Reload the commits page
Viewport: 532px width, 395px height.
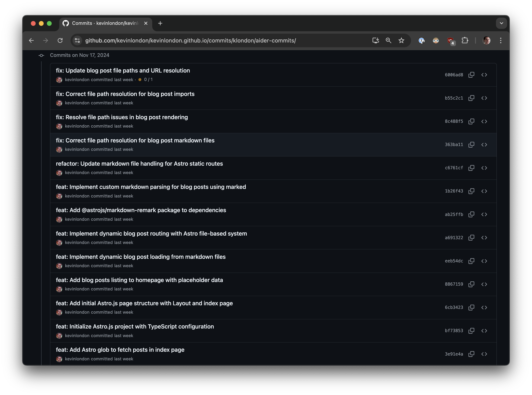(60, 40)
